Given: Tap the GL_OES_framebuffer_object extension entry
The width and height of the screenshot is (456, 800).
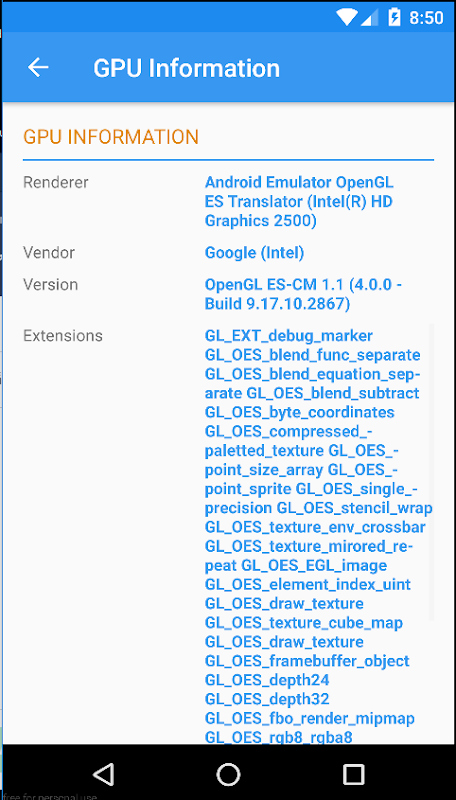Looking at the screenshot, I should 307,661.
